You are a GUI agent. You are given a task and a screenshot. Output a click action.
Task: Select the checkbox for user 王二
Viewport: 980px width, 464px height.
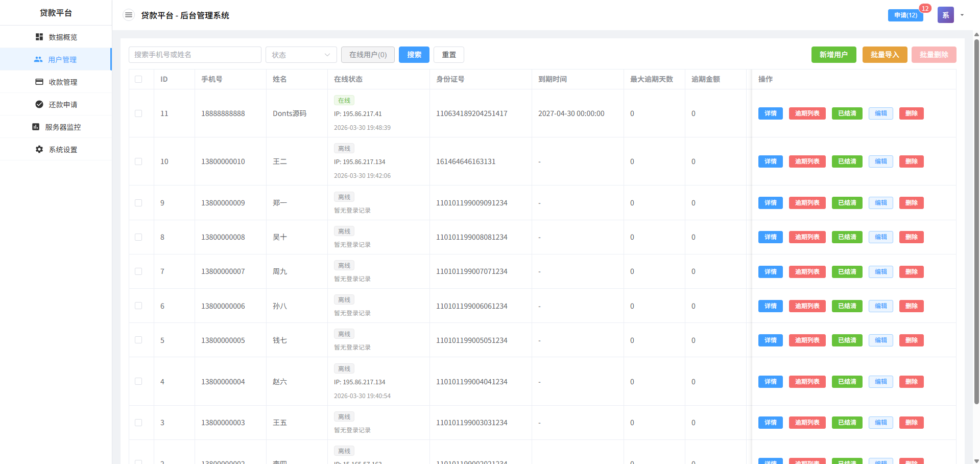tap(138, 161)
